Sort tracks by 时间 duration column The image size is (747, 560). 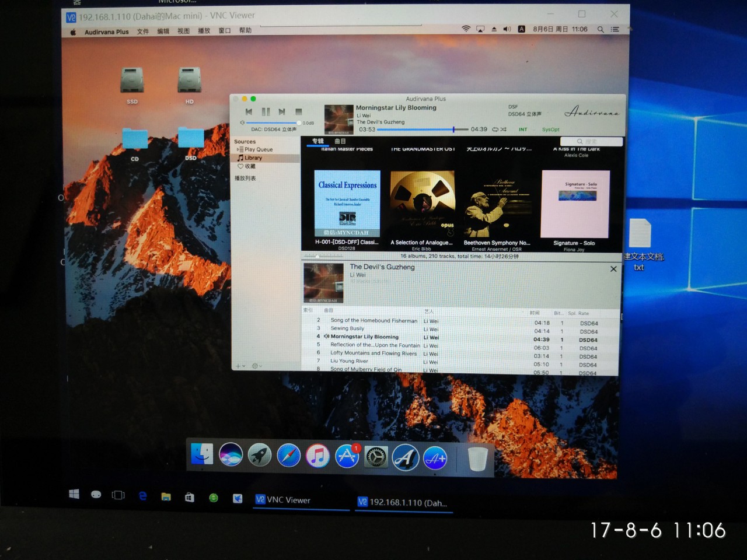pos(535,313)
